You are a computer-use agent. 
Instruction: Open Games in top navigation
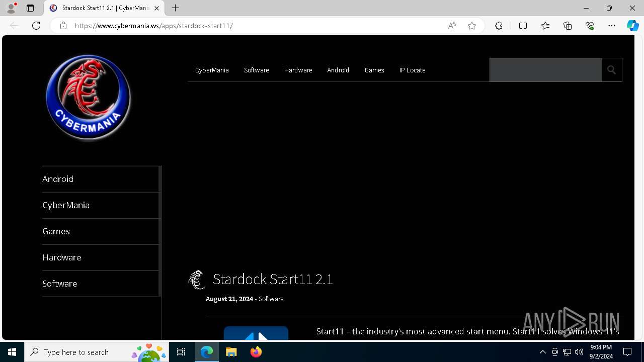tap(374, 70)
